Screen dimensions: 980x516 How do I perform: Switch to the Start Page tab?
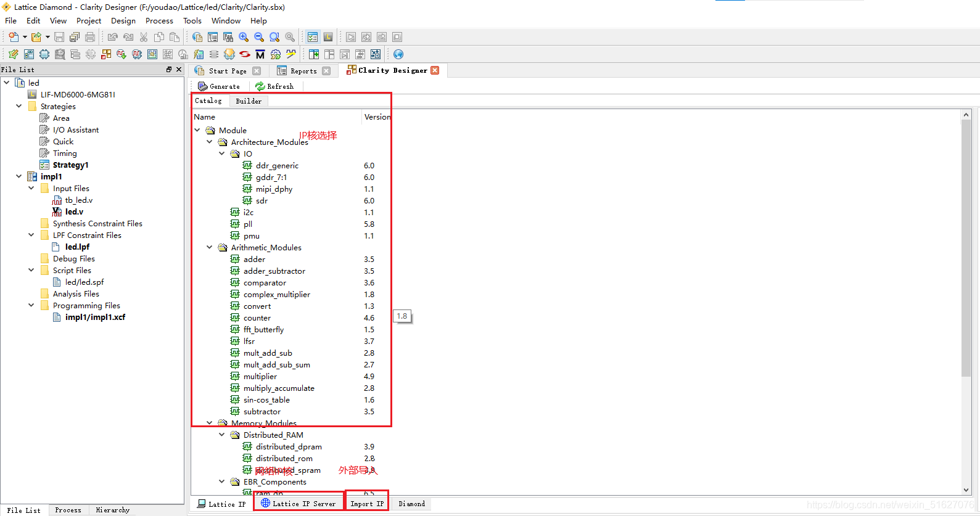(228, 71)
